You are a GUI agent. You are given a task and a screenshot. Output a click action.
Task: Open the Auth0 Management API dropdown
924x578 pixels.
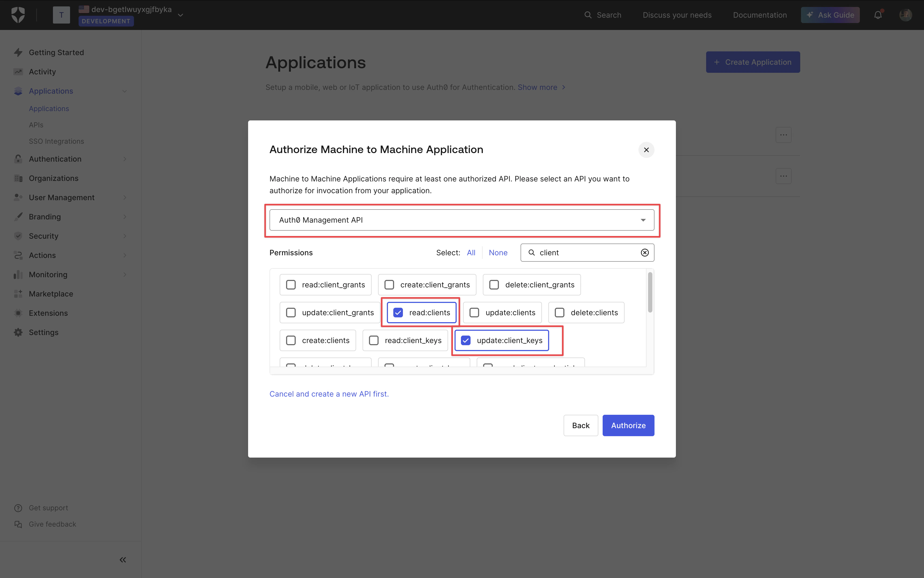tap(462, 220)
